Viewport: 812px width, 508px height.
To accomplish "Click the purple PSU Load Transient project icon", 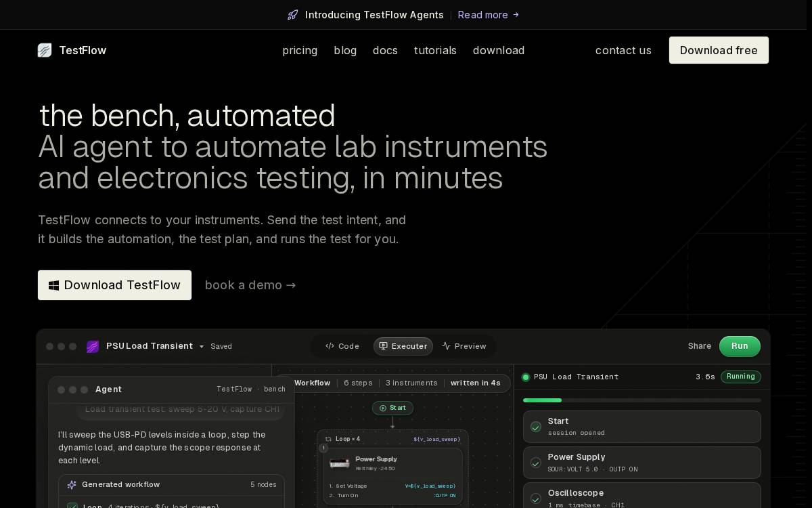I will pos(93,347).
